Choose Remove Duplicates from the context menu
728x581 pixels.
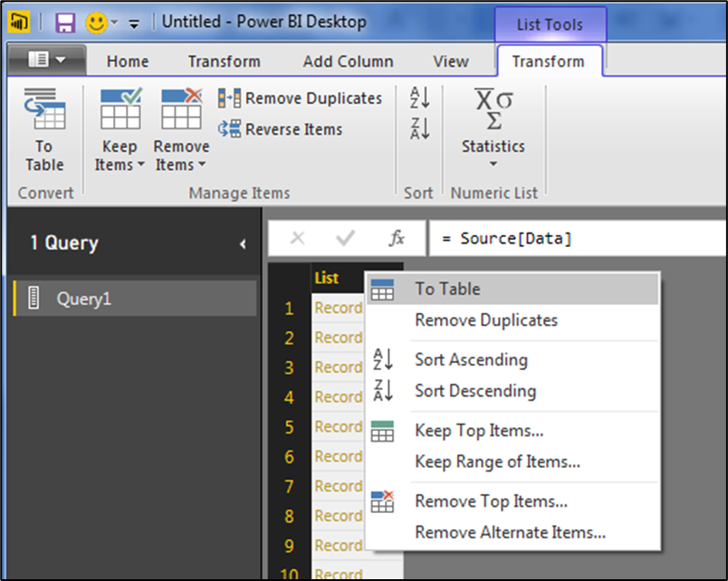[x=512, y=320]
